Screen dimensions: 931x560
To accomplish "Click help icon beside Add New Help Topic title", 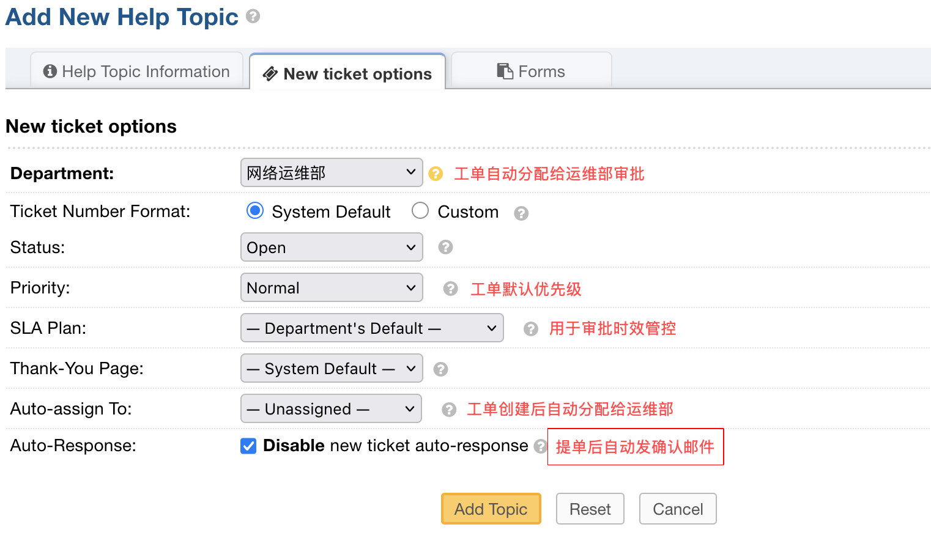I will click(x=253, y=17).
